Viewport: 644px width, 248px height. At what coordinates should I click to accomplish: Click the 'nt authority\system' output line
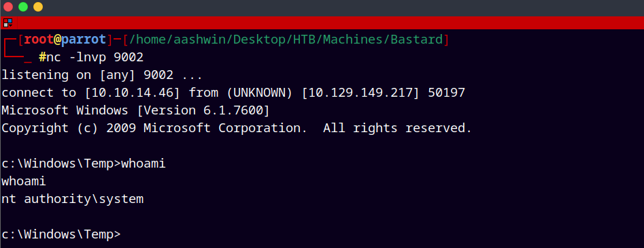pos(73,199)
